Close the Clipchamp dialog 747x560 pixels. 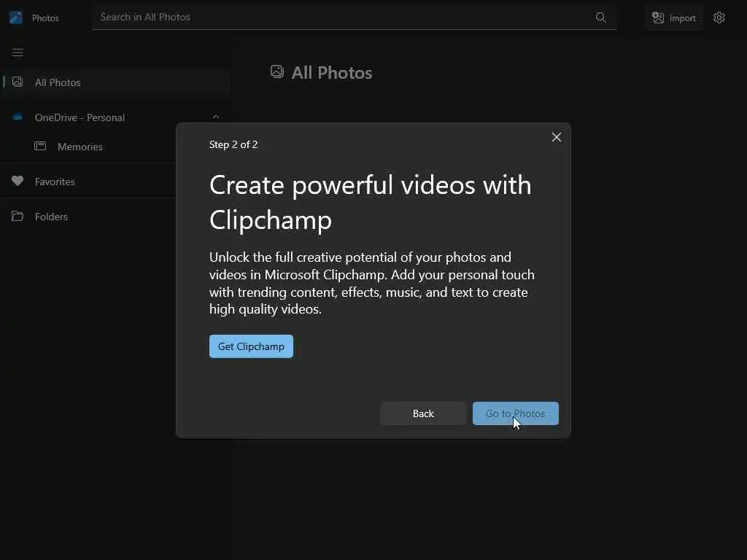pos(556,138)
